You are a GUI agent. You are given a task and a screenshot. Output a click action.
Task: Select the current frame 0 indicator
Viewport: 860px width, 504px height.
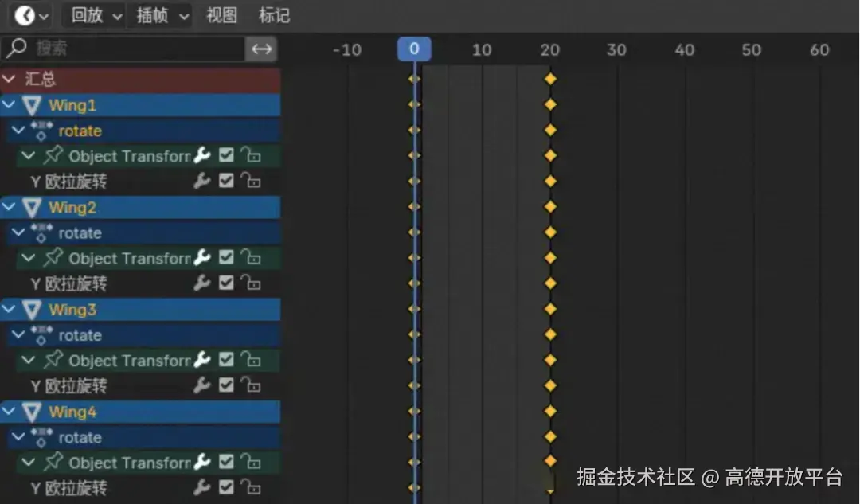click(414, 49)
